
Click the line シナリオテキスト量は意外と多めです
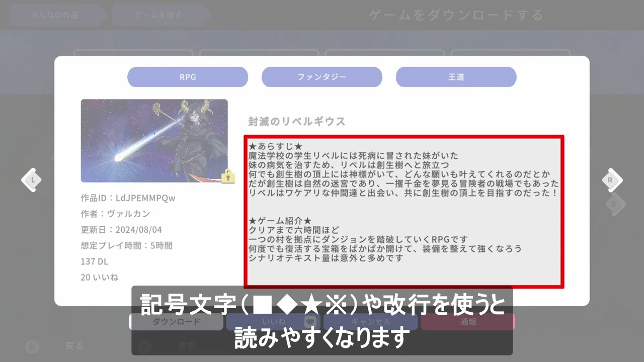coord(326,257)
